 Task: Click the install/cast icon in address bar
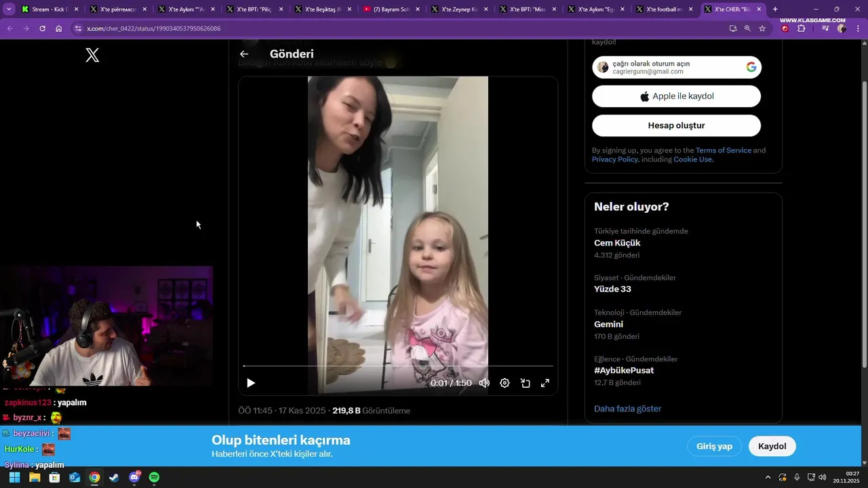732,28
